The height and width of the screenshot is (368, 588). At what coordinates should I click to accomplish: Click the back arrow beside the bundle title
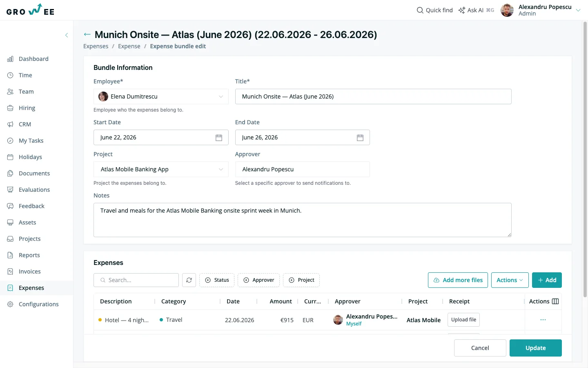click(x=87, y=35)
